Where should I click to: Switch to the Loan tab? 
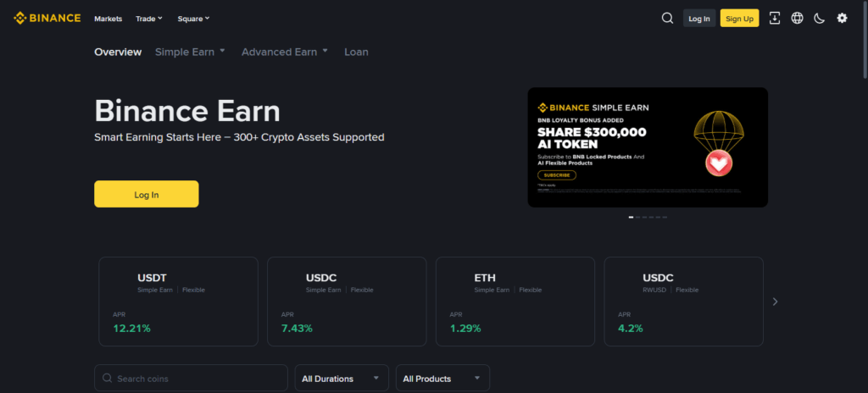coord(356,52)
